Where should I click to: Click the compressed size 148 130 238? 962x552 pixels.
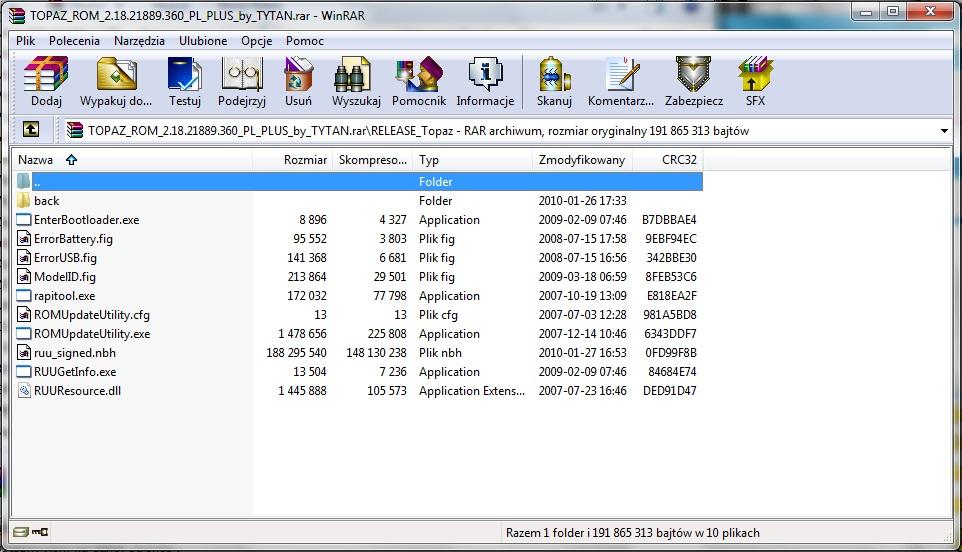pos(376,353)
